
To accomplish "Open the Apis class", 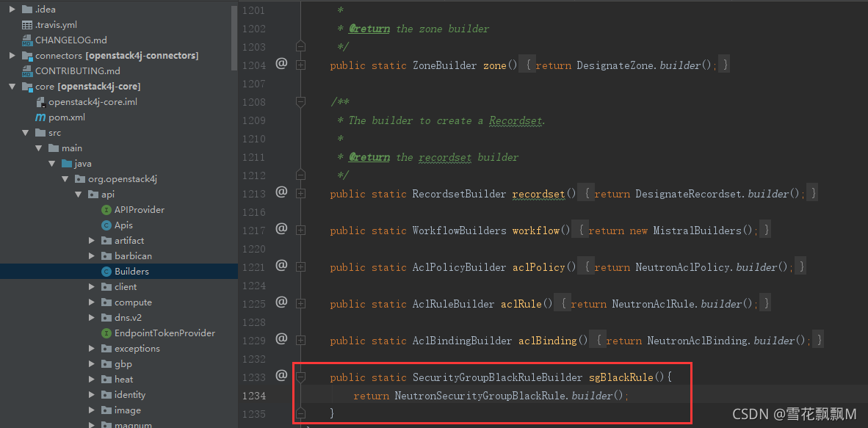I will [x=123, y=225].
